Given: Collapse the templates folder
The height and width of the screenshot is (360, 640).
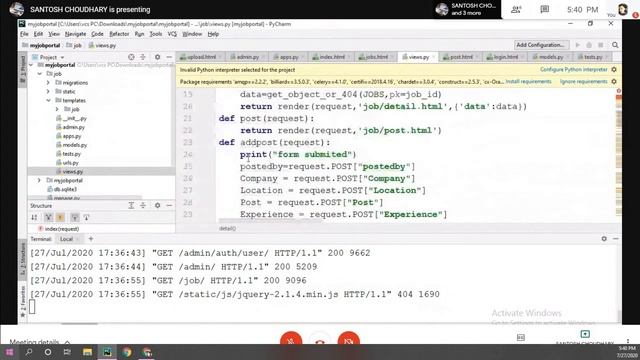Looking at the screenshot, I should [48, 100].
